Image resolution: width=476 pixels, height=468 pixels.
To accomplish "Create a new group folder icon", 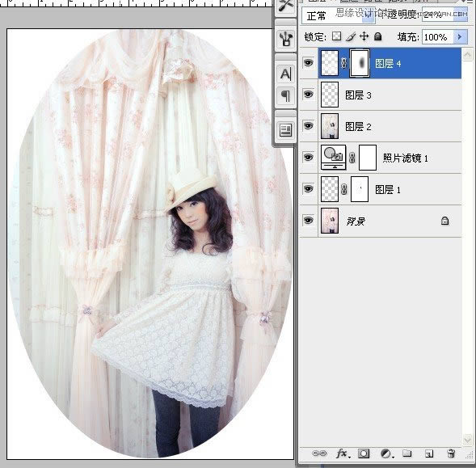I will [406, 453].
